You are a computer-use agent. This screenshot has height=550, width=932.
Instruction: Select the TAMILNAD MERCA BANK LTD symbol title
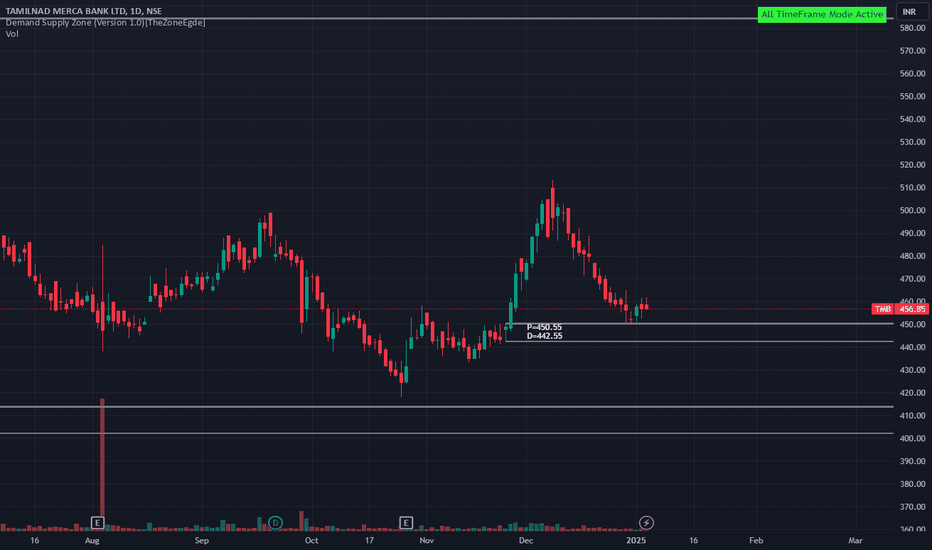point(83,11)
